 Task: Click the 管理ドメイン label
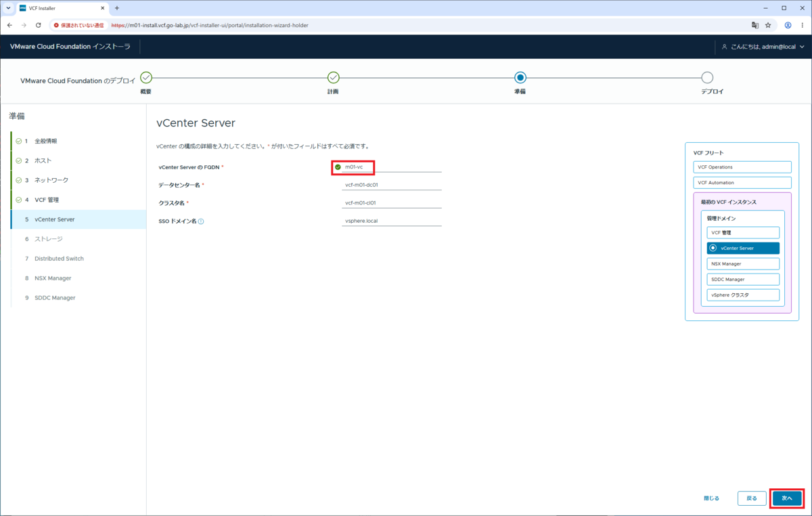pyautogui.click(x=721, y=219)
